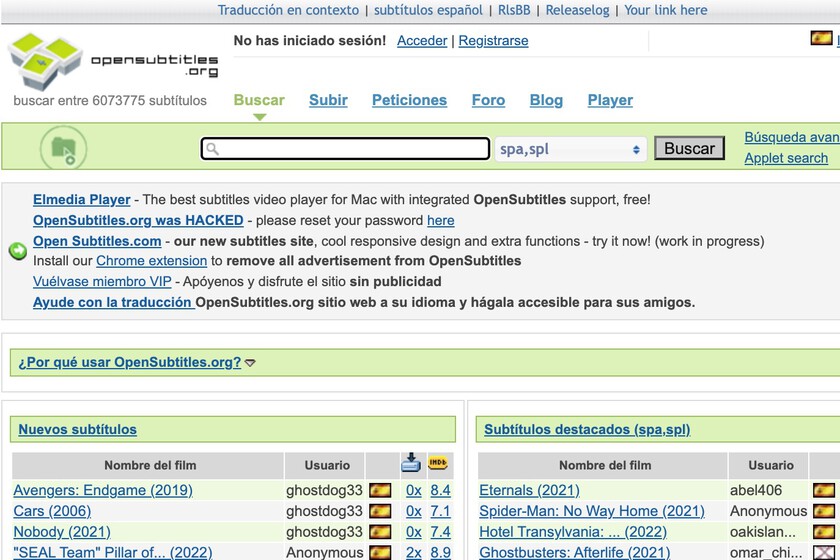Click the Releaselog top link
The width and height of the screenshot is (840, 560).
[x=578, y=10]
